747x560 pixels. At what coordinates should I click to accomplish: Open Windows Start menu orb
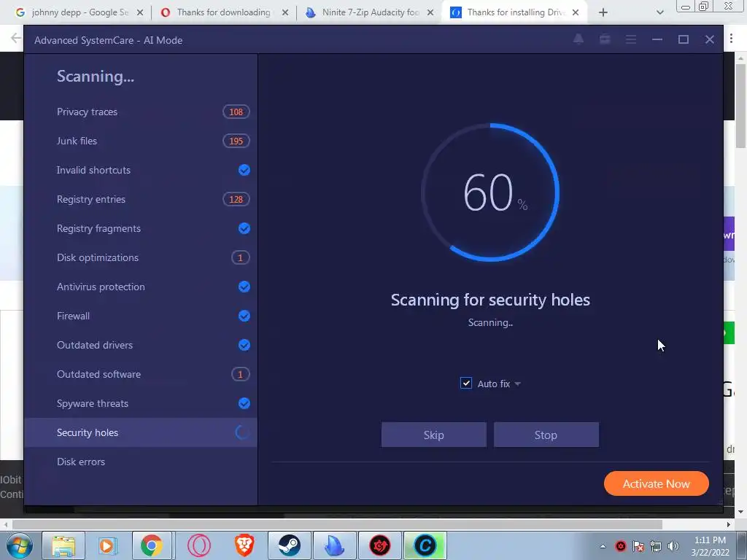[19, 545]
